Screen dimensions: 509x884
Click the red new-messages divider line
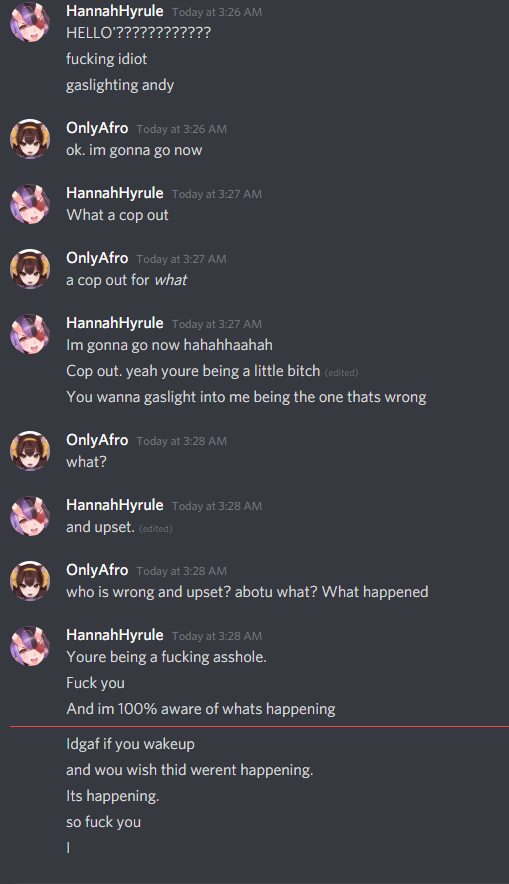pos(259,727)
